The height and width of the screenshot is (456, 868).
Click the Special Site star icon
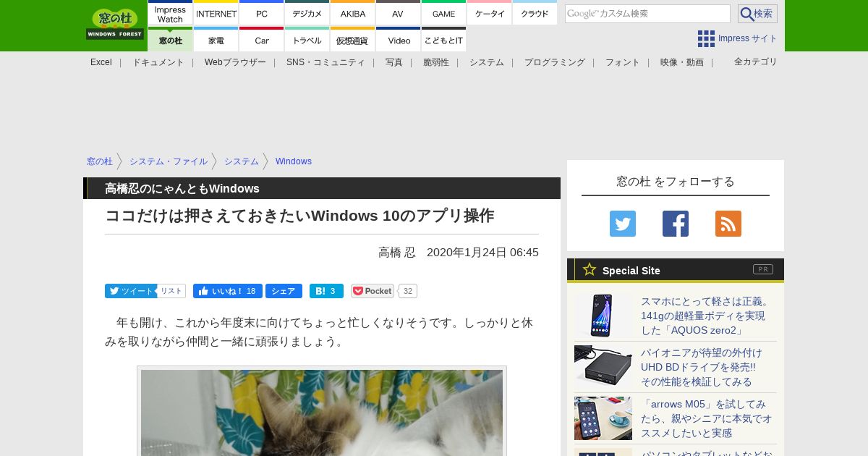coord(590,269)
